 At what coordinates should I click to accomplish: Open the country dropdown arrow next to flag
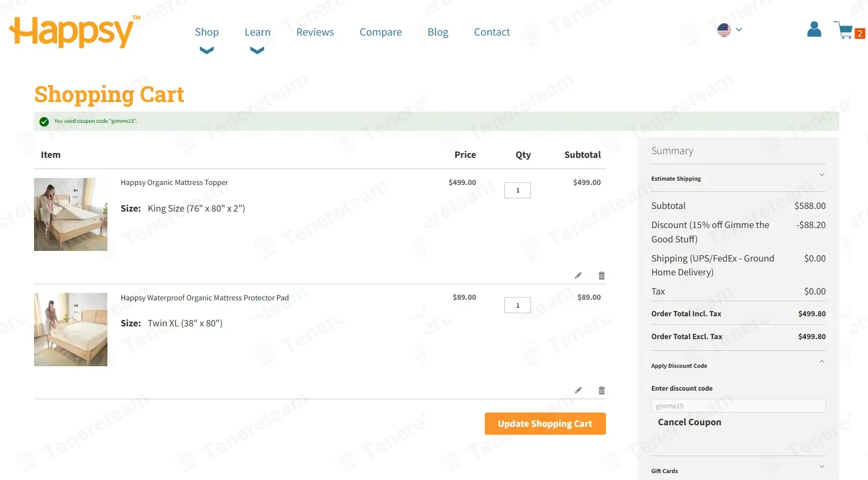click(x=739, y=30)
